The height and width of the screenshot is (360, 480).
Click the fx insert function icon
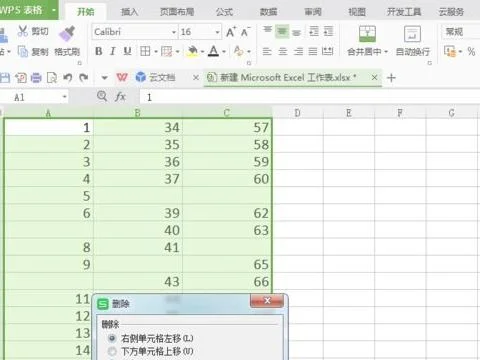pos(120,97)
